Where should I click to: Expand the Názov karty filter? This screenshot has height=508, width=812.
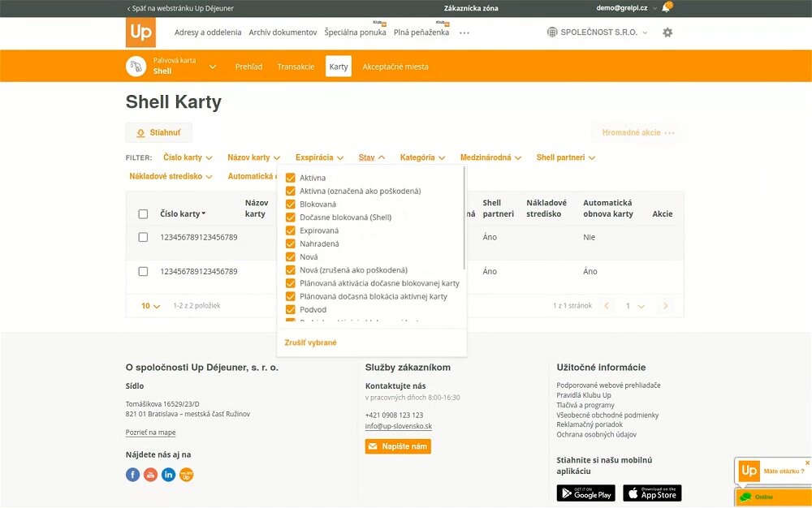coord(253,157)
